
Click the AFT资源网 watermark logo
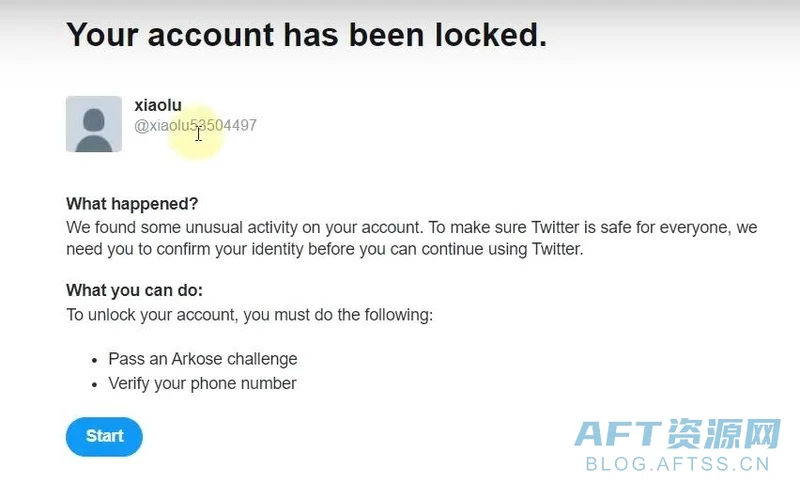(677, 434)
